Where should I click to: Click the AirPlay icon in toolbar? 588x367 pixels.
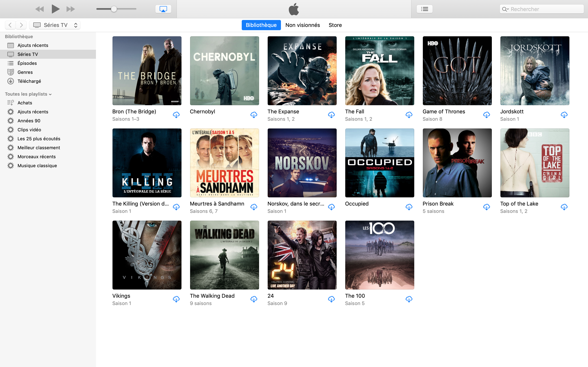point(163,9)
